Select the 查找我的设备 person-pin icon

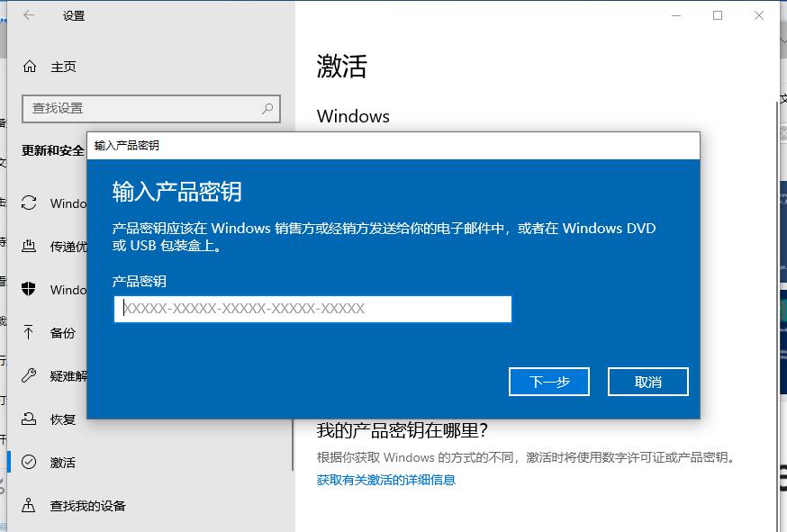point(29,505)
